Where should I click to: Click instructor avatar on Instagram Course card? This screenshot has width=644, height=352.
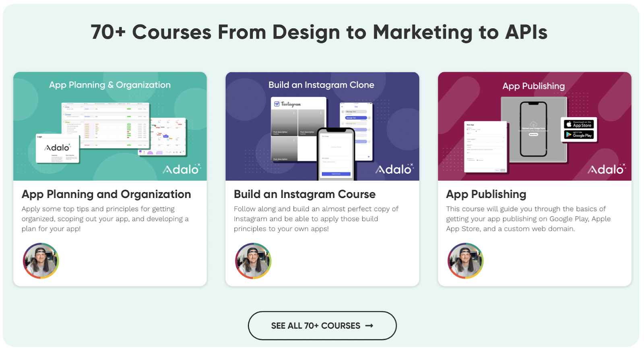253,261
